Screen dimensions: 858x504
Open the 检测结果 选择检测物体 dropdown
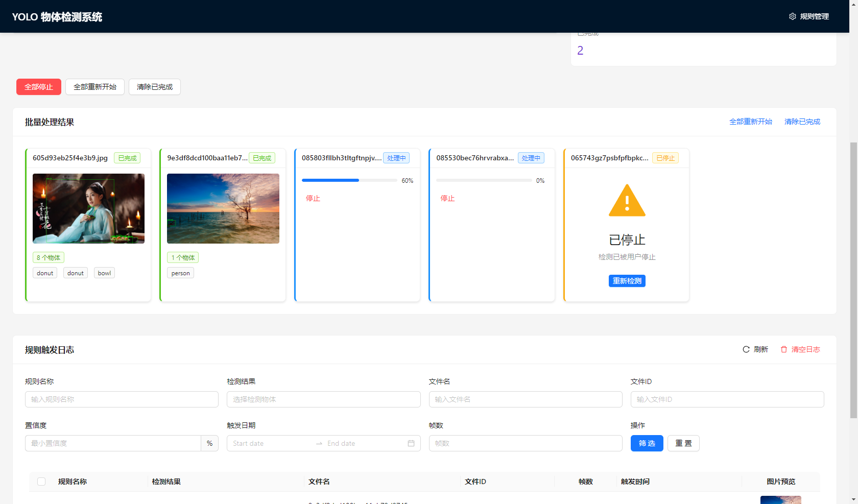[x=324, y=399]
